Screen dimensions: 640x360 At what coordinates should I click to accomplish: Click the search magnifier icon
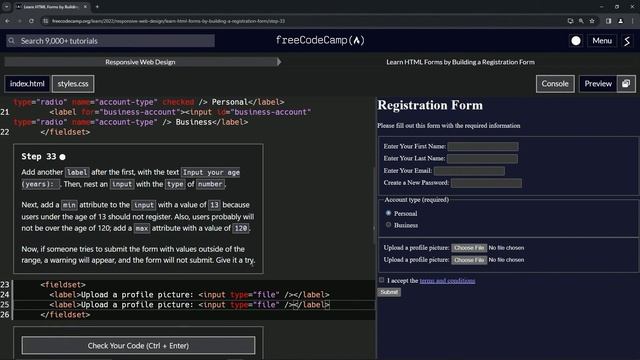click(11, 41)
